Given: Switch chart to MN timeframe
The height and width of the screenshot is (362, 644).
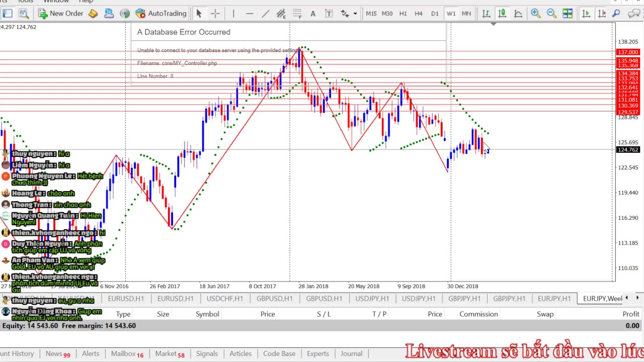Looking at the screenshot, I should [466, 14].
